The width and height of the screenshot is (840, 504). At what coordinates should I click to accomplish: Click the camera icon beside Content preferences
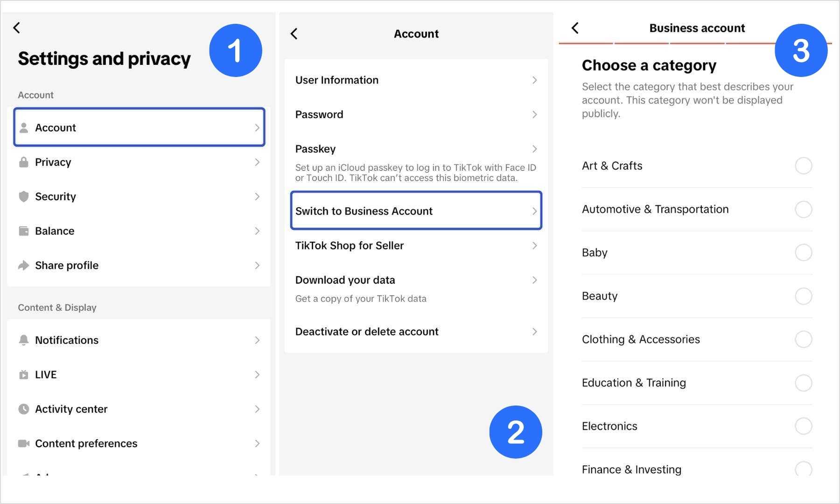pyautogui.click(x=24, y=443)
